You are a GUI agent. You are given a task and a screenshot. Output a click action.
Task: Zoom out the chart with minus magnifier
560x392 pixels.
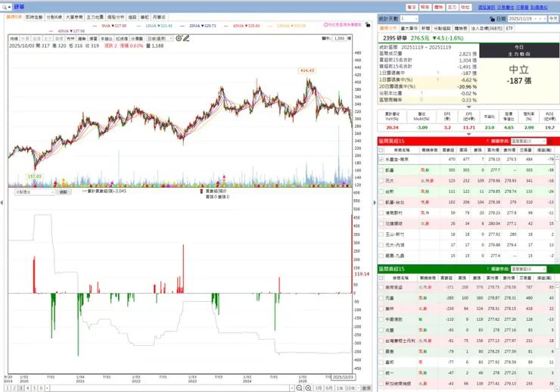[x=299, y=388]
